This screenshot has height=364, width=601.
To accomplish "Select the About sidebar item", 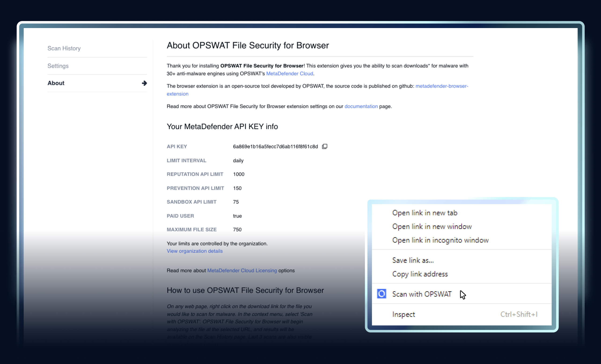I will (x=56, y=83).
